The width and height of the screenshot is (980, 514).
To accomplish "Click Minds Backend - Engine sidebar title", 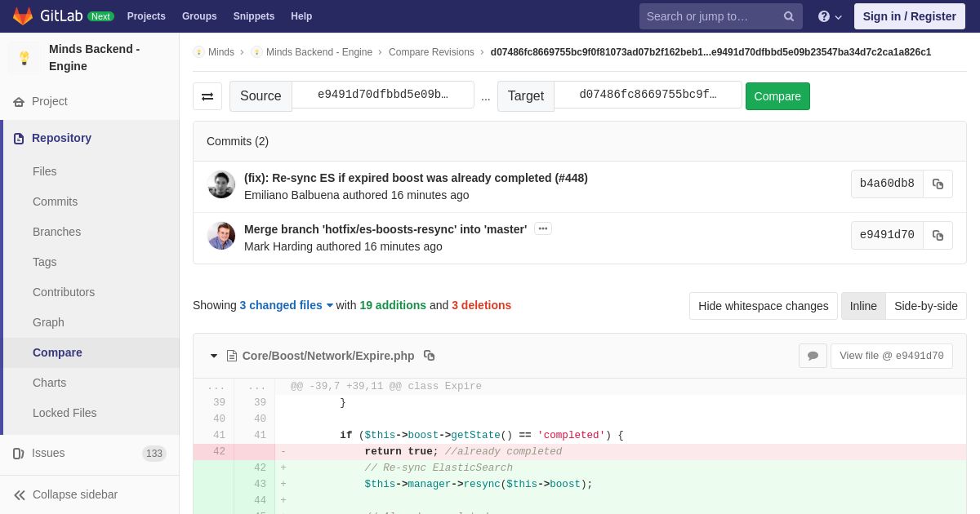I will click(94, 58).
